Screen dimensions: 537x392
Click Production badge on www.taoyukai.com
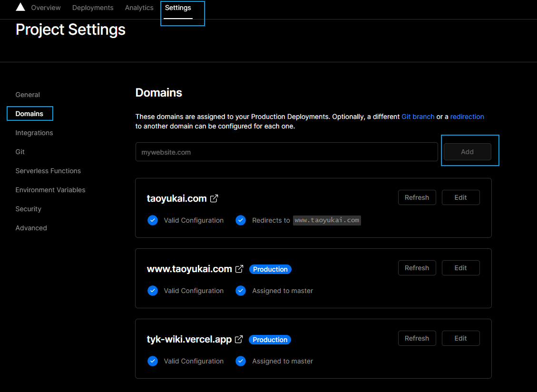(x=270, y=269)
